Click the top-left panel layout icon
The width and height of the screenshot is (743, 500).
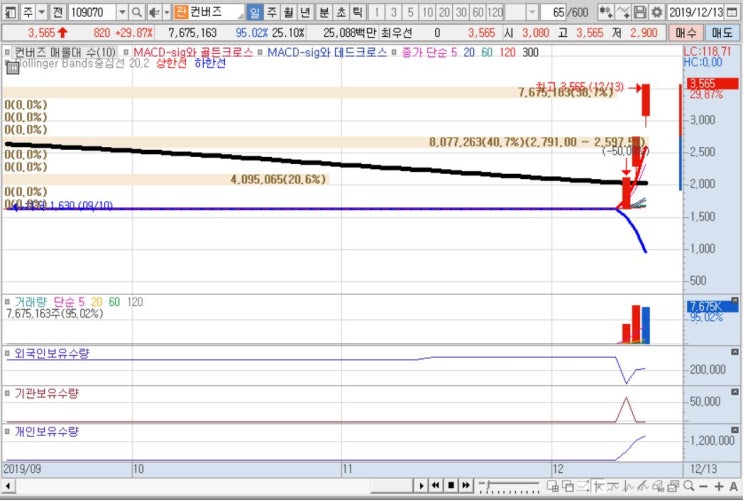pyautogui.click(x=11, y=12)
